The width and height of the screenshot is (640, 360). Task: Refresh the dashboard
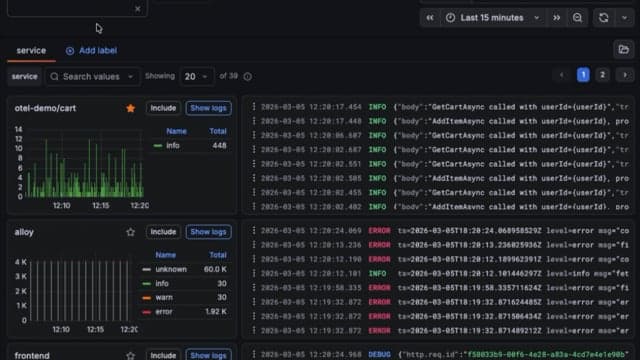(x=604, y=18)
